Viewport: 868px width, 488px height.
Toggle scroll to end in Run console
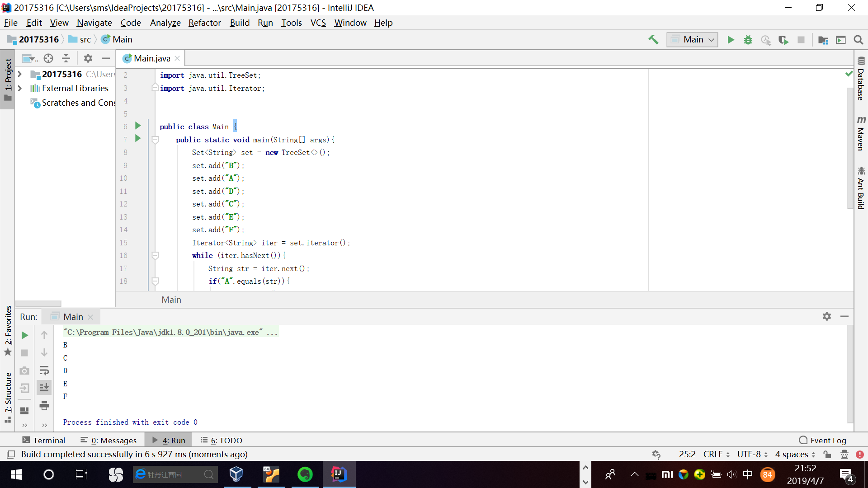pyautogui.click(x=44, y=388)
